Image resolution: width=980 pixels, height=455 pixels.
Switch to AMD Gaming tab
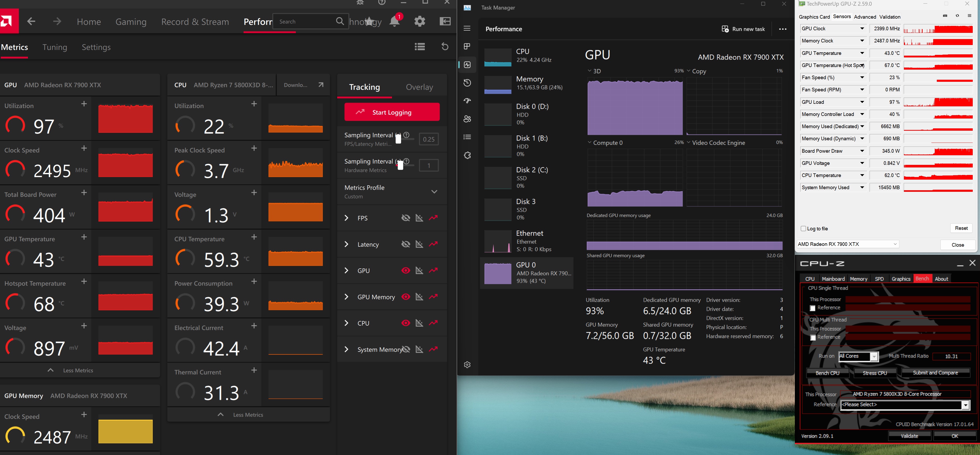(x=131, y=22)
